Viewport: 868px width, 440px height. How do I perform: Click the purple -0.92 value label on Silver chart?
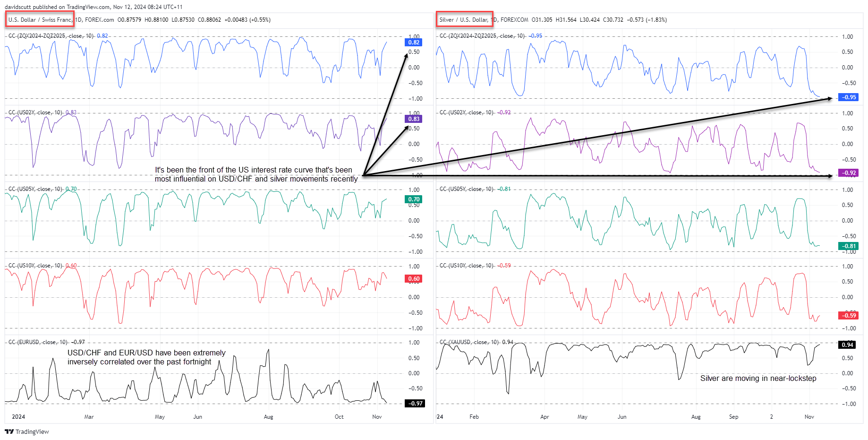click(x=849, y=173)
